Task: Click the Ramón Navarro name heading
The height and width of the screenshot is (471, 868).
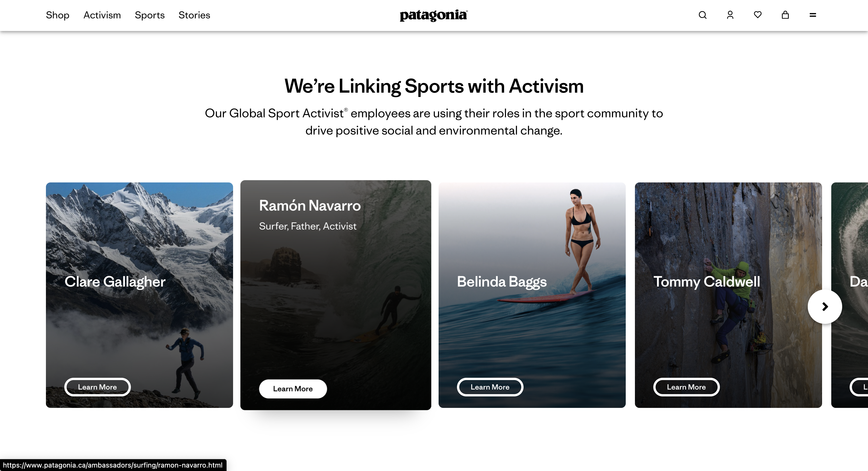Action: pyautogui.click(x=310, y=205)
